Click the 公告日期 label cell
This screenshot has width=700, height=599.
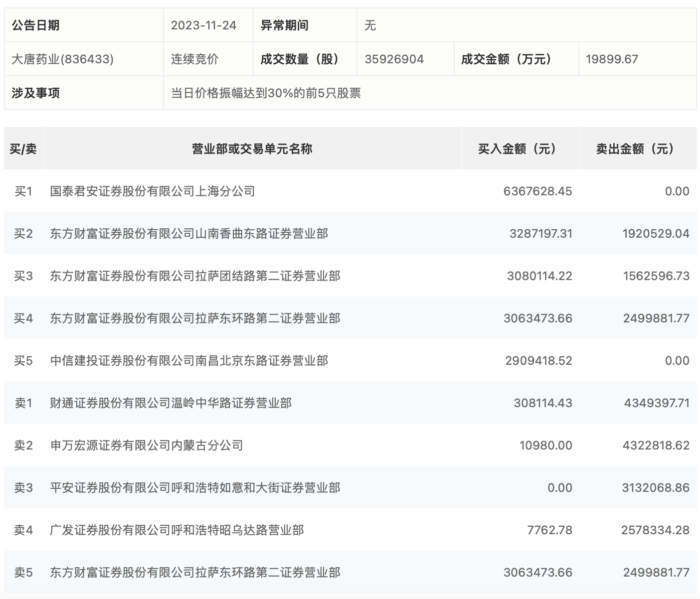[84, 25]
